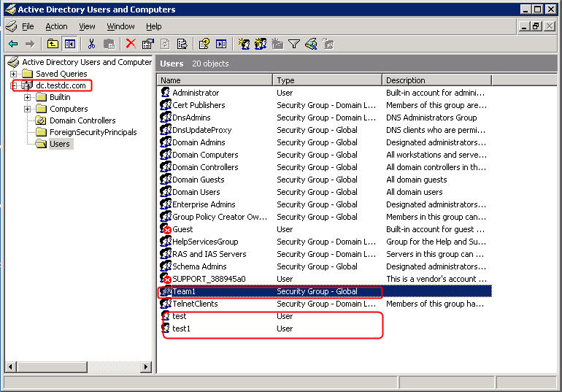Image resolution: width=562 pixels, height=392 pixels.
Task: Select Domain Controllers in the tree
Action: pos(82,120)
